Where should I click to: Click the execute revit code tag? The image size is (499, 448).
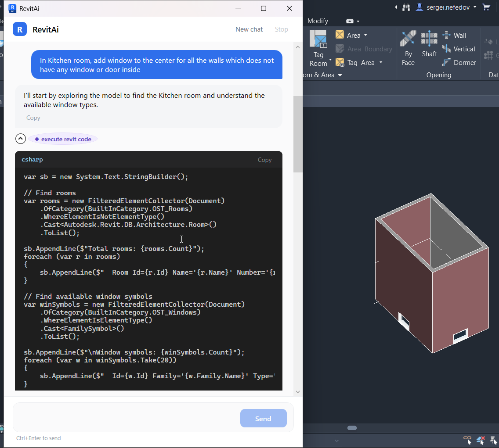pyautogui.click(x=63, y=139)
